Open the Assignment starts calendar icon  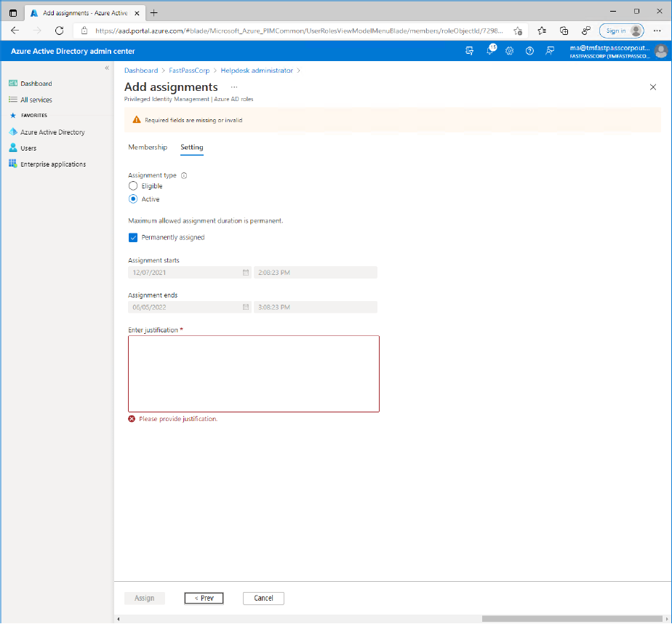pyautogui.click(x=246, y=273)
